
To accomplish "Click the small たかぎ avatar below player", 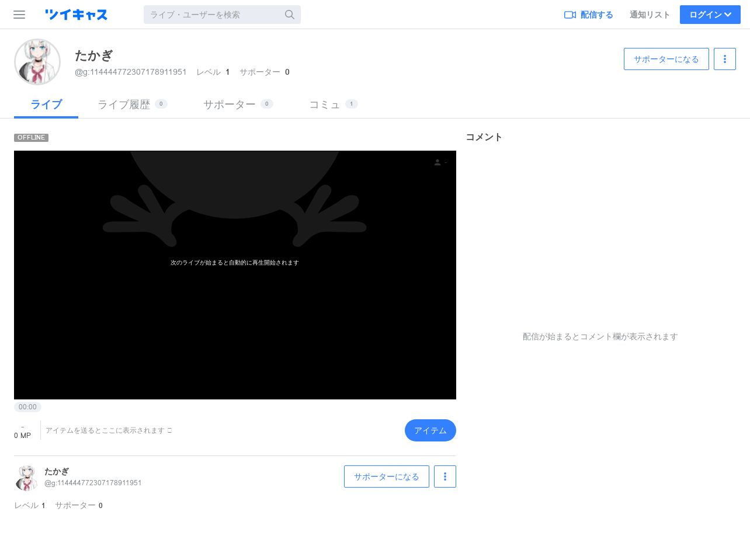I will 26,478.
